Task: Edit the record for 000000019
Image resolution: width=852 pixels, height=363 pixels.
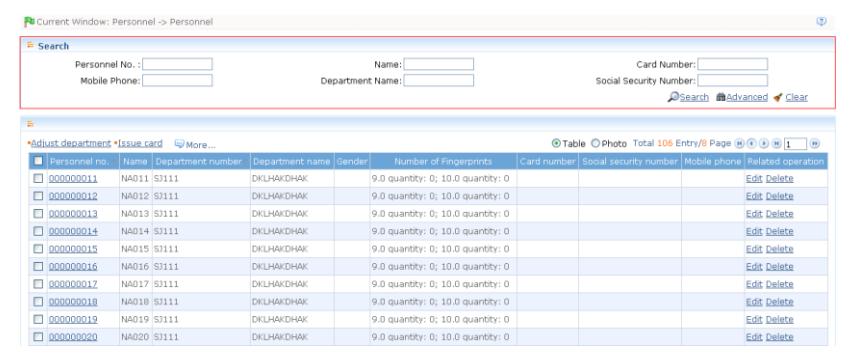Action: click(754, 320)
